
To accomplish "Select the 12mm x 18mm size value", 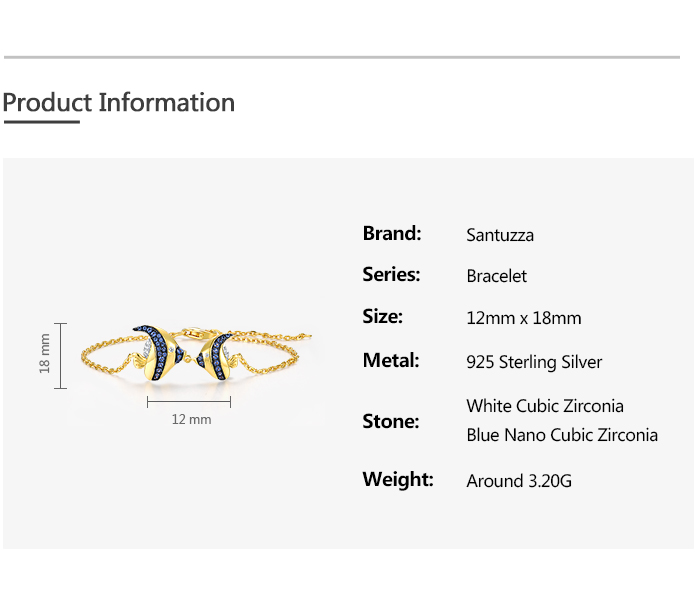I will pos(523,319).
